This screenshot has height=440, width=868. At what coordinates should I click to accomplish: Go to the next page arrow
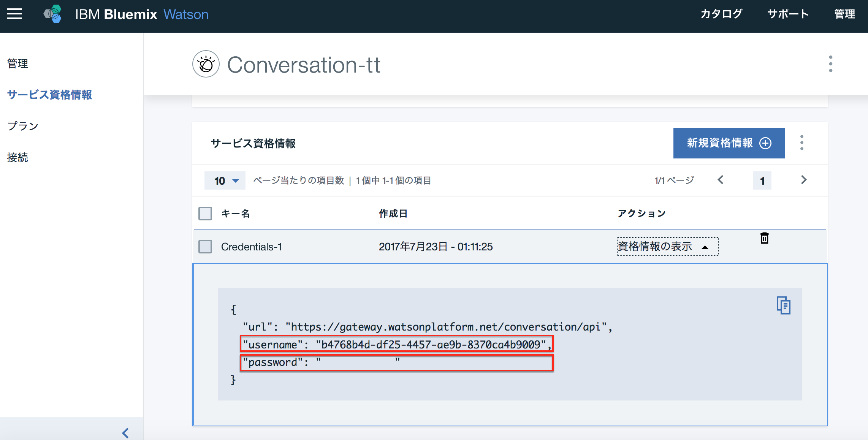803,180
